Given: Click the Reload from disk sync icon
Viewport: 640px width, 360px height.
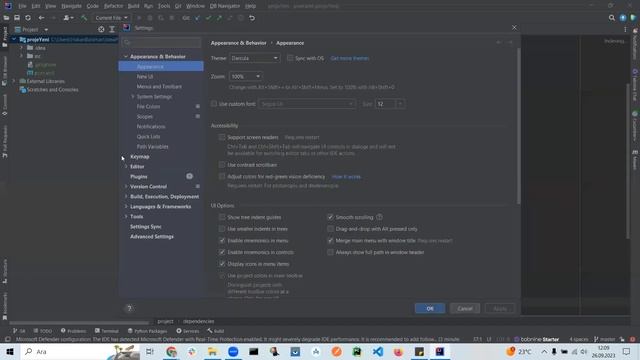Looking at the screenshot, I should [28, 18].
